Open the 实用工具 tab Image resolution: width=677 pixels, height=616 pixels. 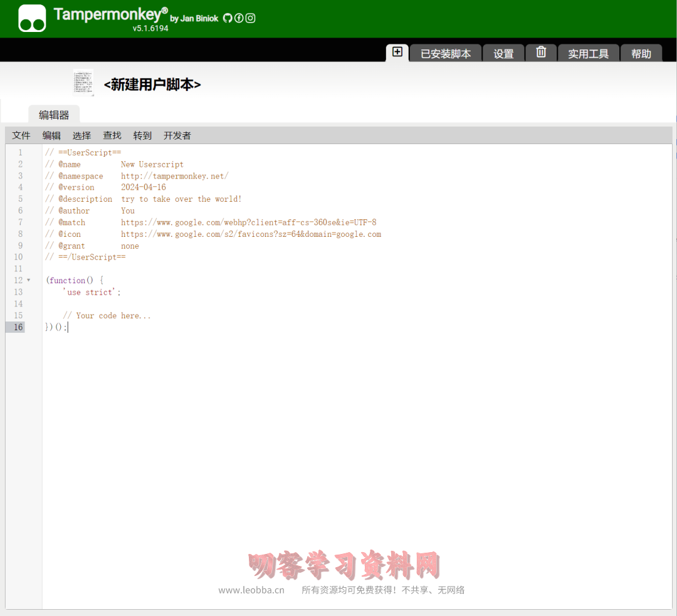tap(588, 54)
